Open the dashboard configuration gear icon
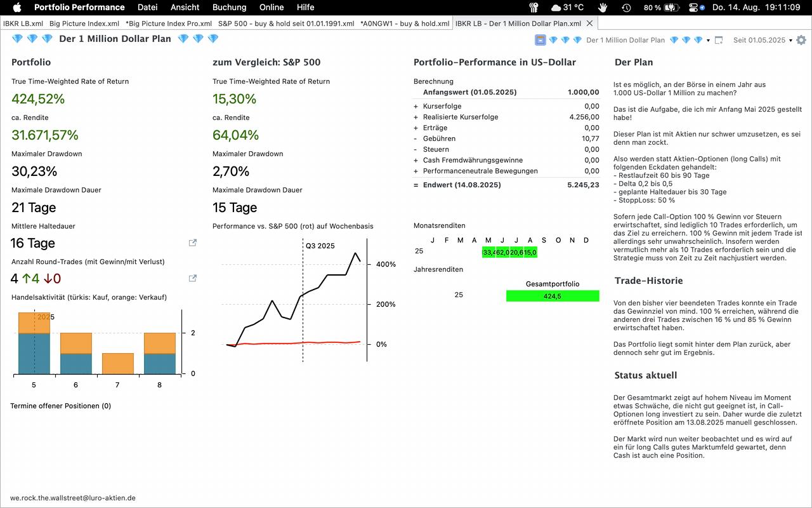Image resolution: width=812 pixels, height=508 pixels. (x=801, y=40)
